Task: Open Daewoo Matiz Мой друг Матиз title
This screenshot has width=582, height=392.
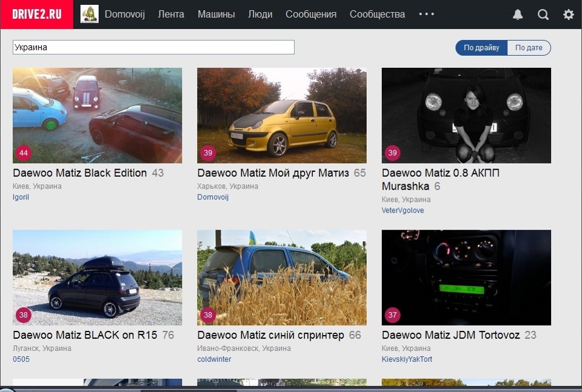Action: coord(273,173)
